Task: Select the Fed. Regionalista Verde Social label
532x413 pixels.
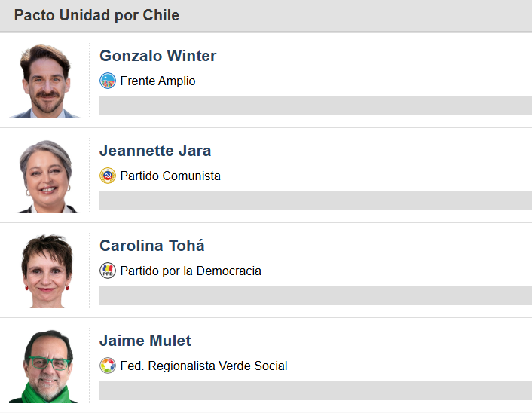Action: click(x=203, y=366)
